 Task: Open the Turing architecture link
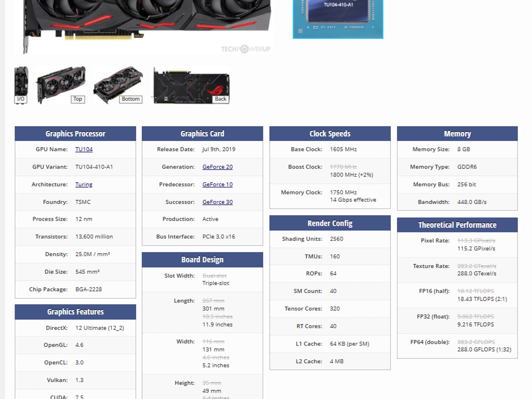[x=84, y=184]
